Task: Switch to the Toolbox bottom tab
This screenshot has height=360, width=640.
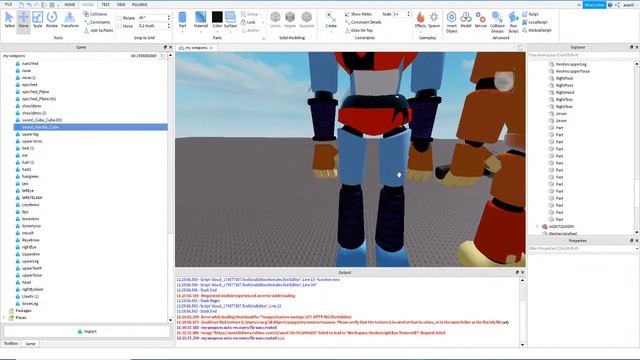Action: [11, 343]
